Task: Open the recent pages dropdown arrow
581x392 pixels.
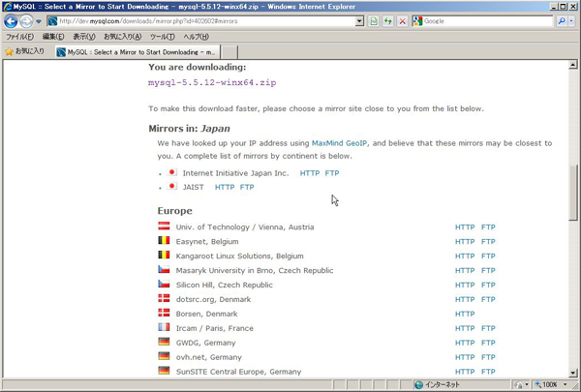Action: tap(39, 21)
